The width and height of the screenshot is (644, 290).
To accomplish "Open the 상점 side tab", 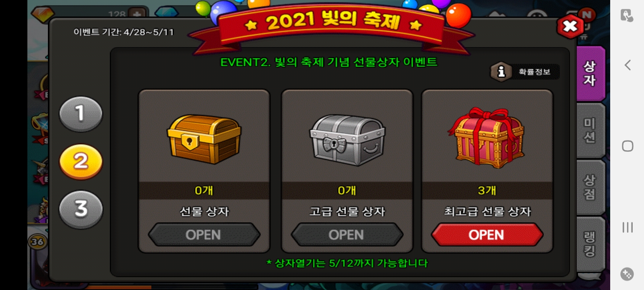I will (x=590, y=187).
